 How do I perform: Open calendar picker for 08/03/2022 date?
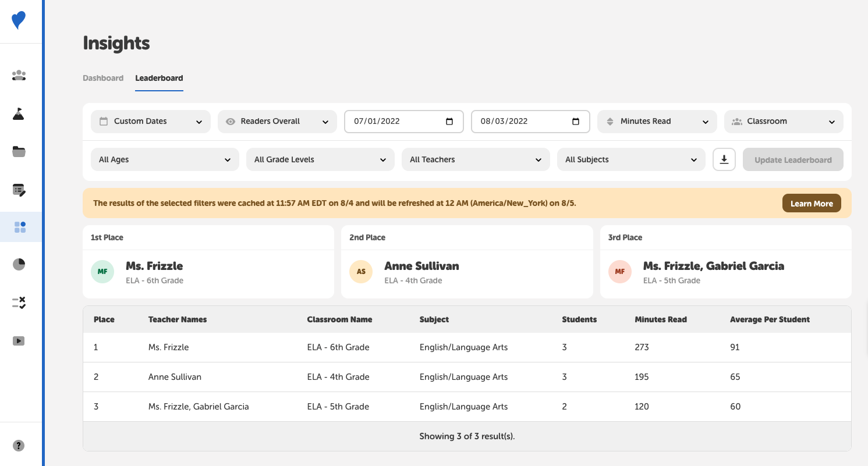pos(576,122)
